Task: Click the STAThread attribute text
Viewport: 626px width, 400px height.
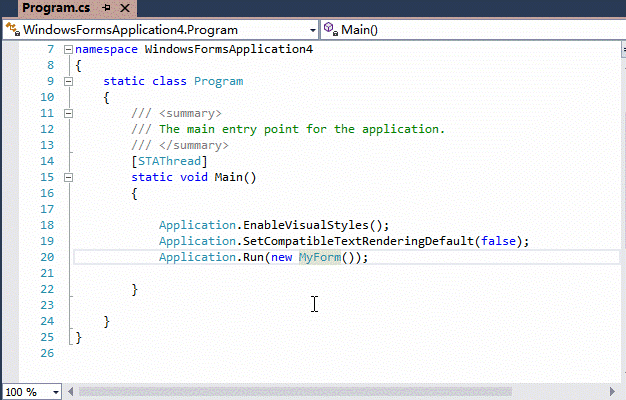Action: pos(169,161)
